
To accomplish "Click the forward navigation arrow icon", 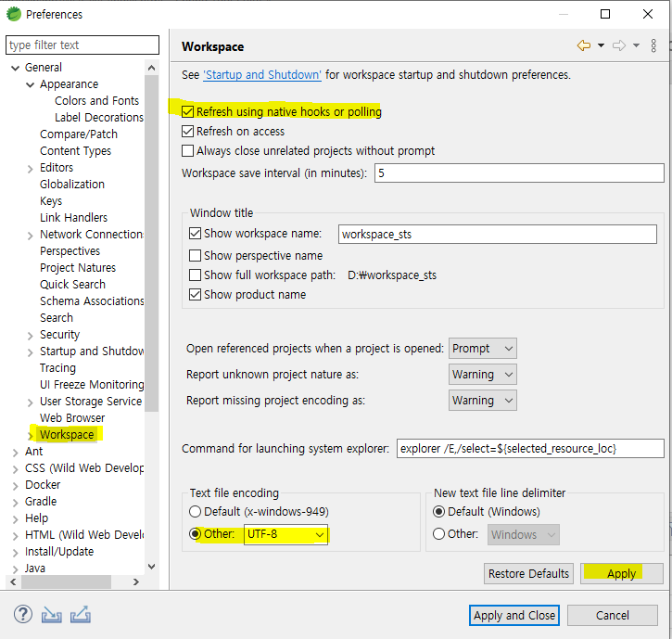I will [619, 45].
